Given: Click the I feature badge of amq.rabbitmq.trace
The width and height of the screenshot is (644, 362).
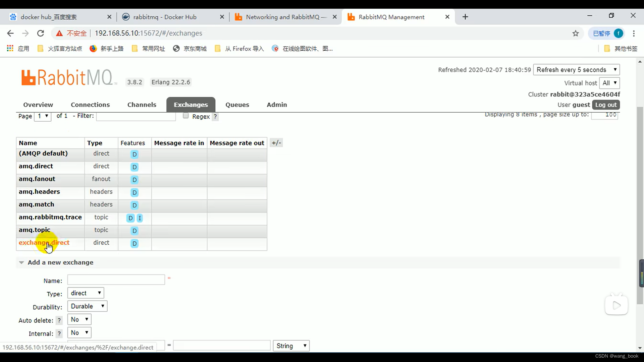Looking at the screenshot, I should click(140, 218).
